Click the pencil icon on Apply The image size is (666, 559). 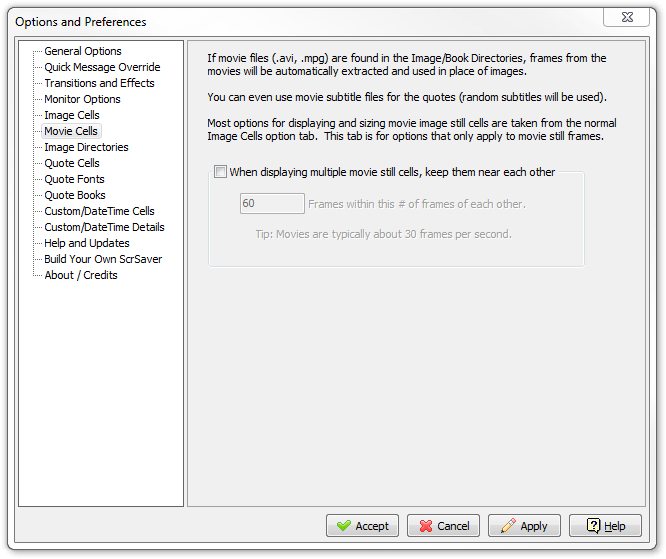pos(508,525)
